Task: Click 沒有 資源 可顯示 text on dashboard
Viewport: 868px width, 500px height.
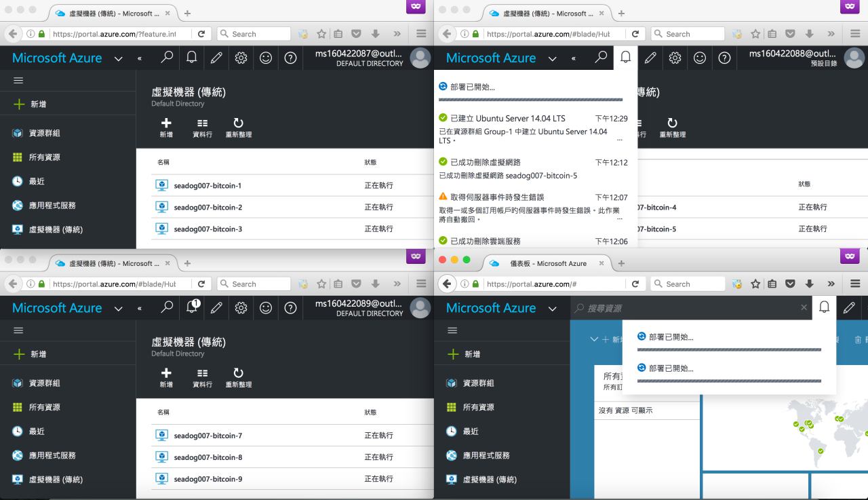Action: coord(625,410)
